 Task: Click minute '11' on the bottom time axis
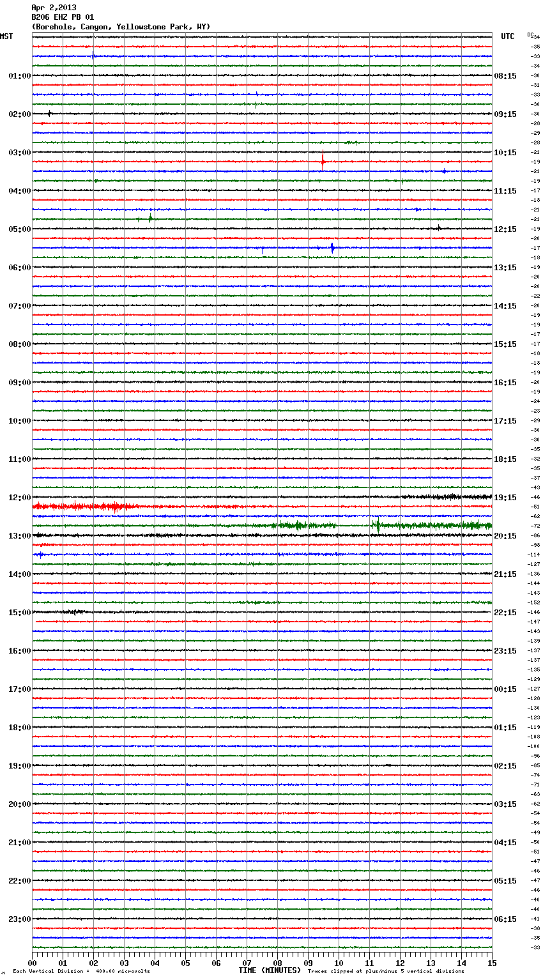tap(369, 963)
